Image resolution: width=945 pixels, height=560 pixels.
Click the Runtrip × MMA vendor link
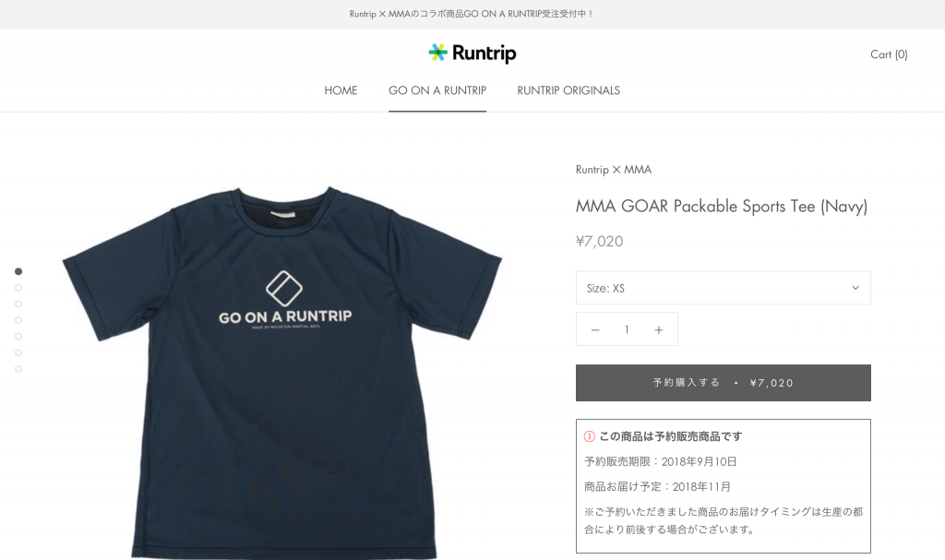614,170
